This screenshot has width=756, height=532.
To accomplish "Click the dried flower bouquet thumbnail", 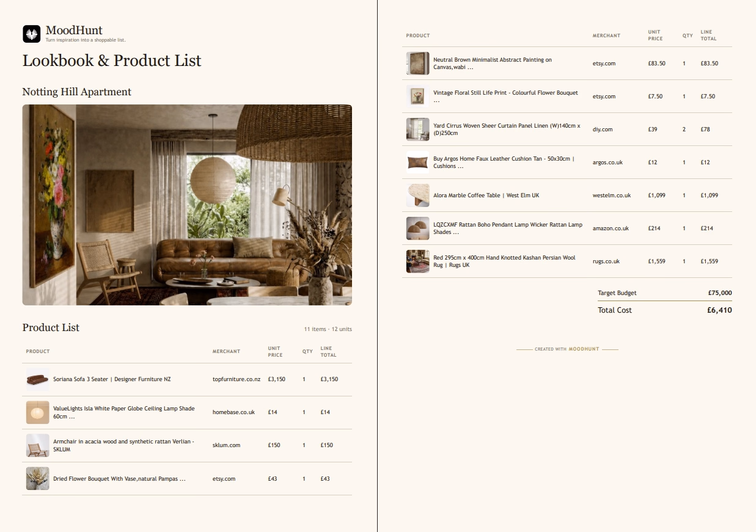I will (x=37, y=479).
